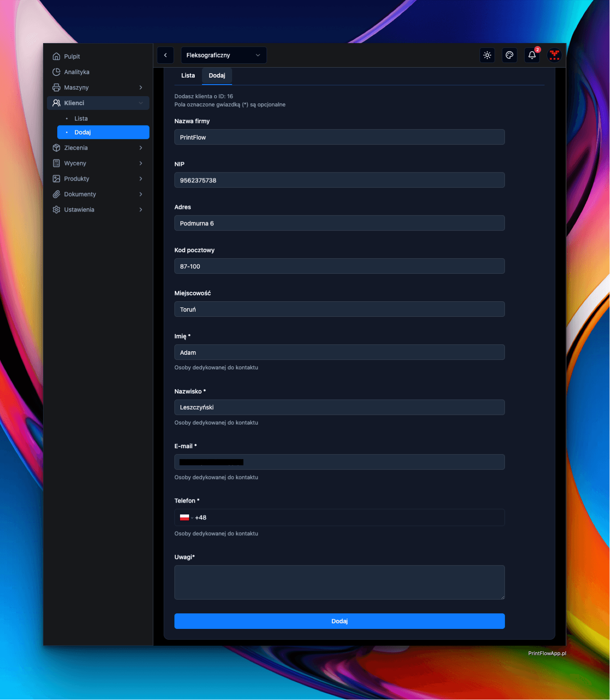The height and width of the screenshot is (700, 610).
Task: Click the back arrow button in header
Action: (x=165, y=55)
